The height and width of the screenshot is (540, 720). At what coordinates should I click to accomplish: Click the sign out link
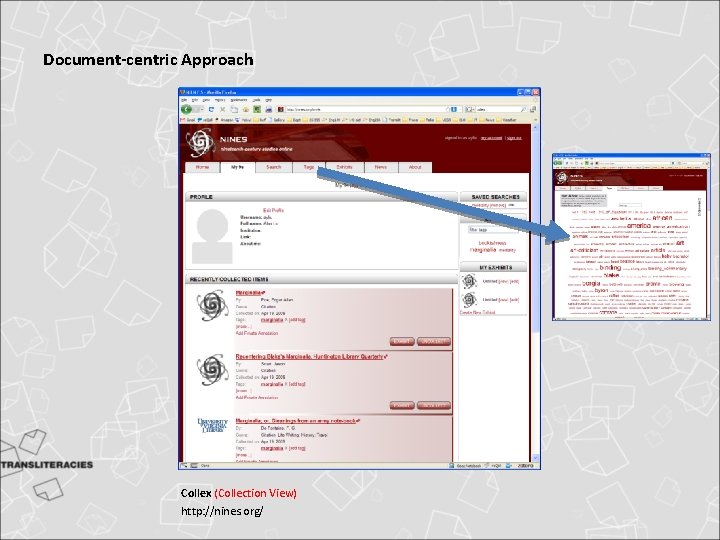click(x=514, y=138)
